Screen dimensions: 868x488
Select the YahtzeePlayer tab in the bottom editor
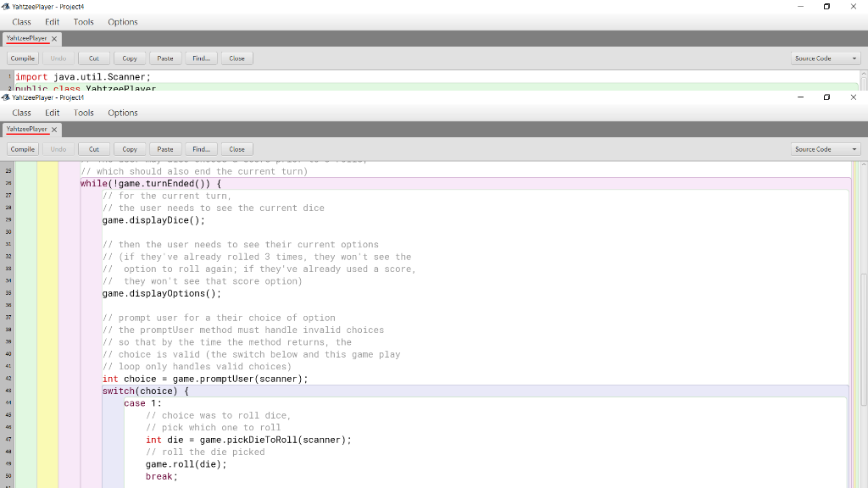[x=25, y=129]
